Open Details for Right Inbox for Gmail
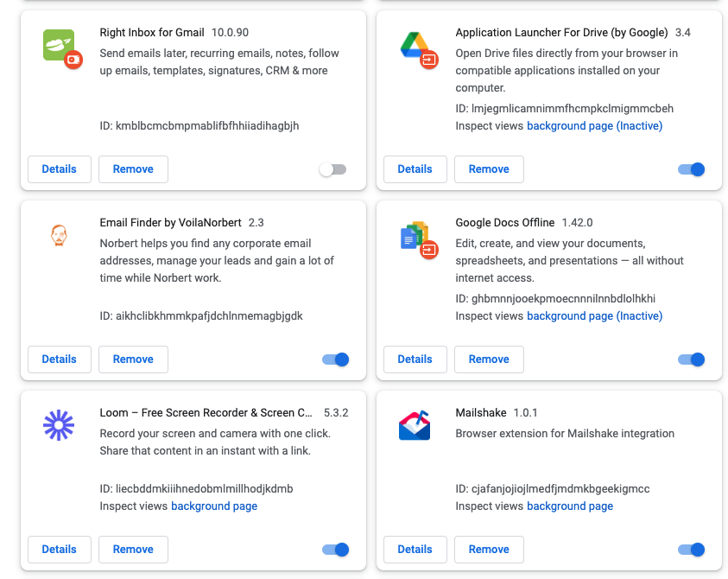 click(60, 169)
